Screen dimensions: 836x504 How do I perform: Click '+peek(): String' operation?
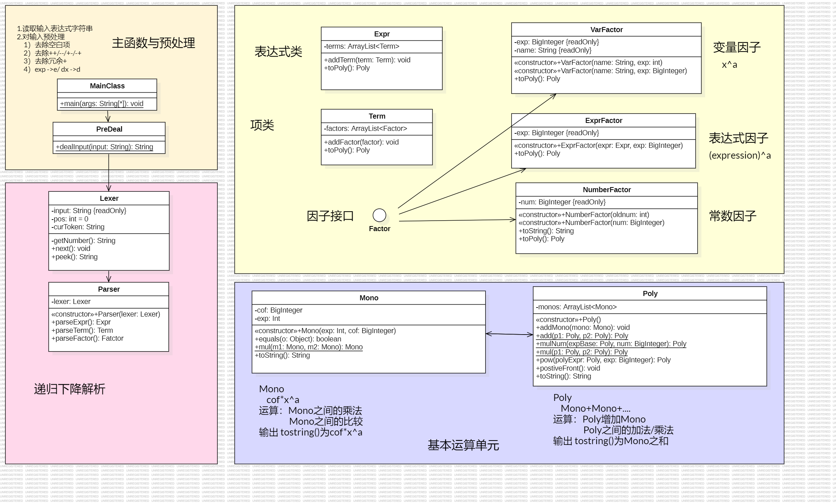pos(75,257)
